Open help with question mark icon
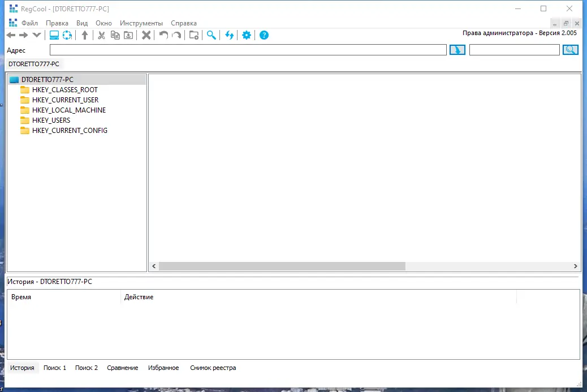The height and width of the screenshot is (392, 587). (x=264, y=35)
